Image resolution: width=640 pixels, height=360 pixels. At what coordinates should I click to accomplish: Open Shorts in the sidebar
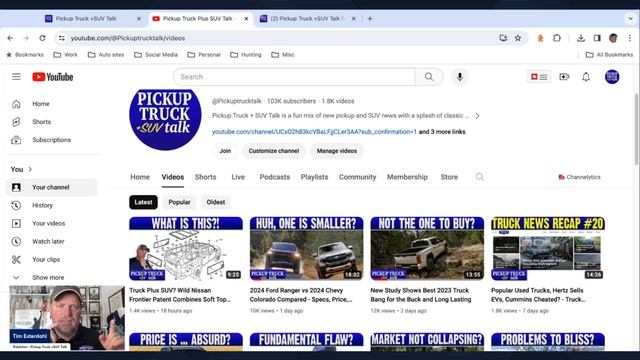pos(52,122)
